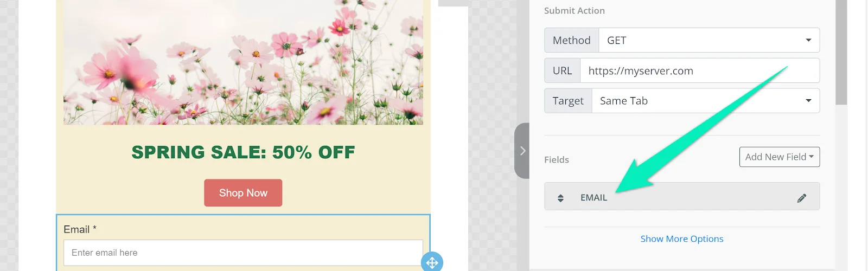Click the URL field containing https://myserver.com
The height and width of the screenshot is (271, 868).
(700, 70)
